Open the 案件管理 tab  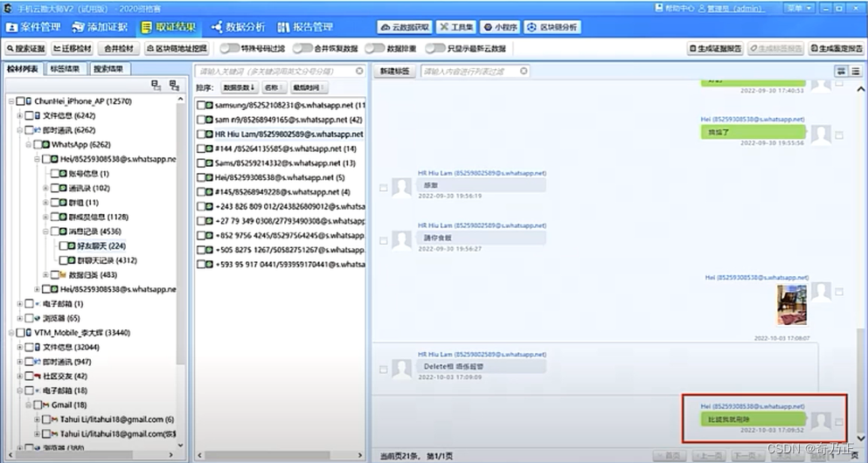(x=33, y=27)
